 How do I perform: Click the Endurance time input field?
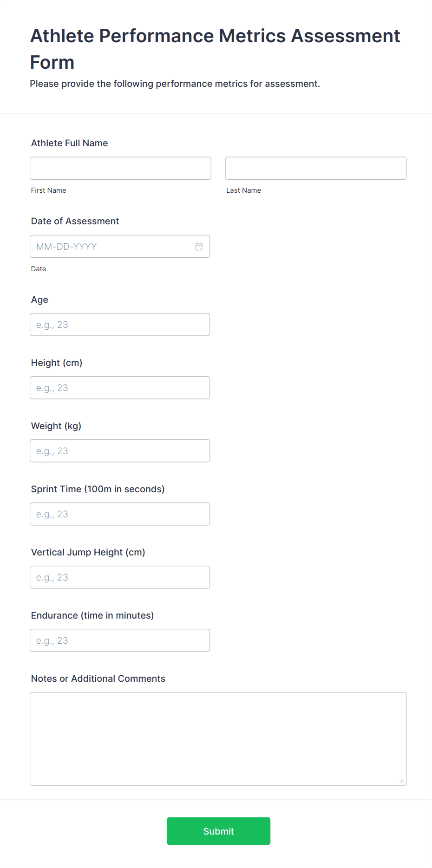(120, 640)
